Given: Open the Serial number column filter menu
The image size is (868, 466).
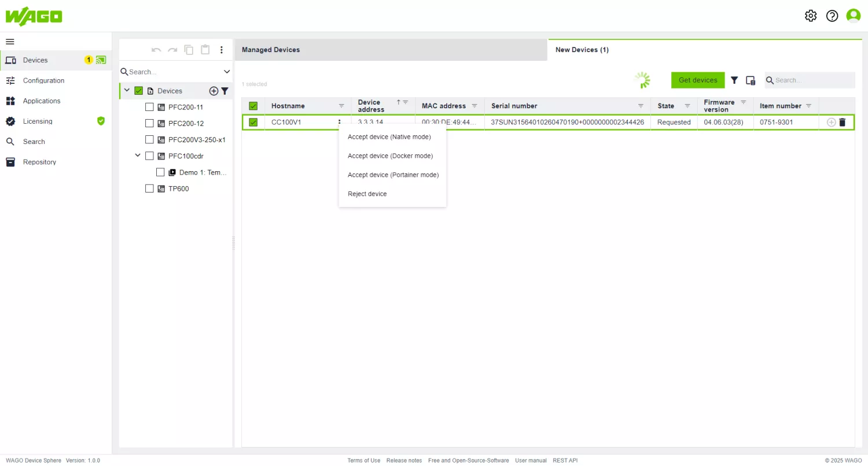Looking at the screenshot, I should [641, 106].
